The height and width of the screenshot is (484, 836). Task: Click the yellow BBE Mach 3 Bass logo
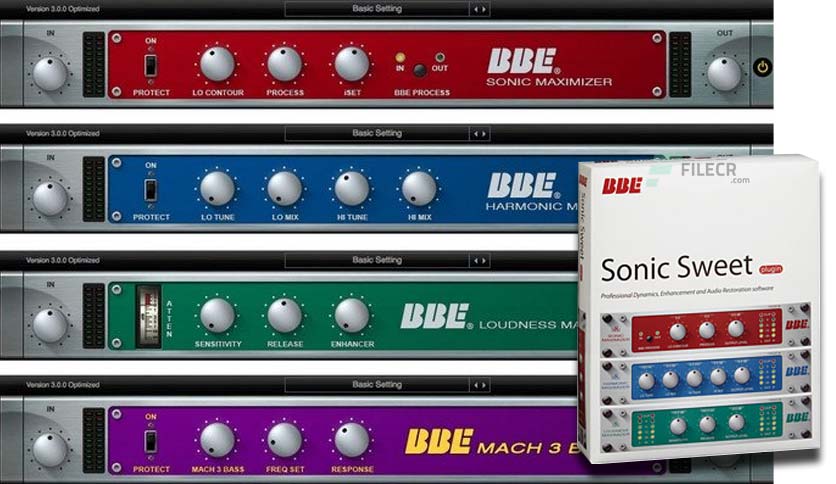[x=492, y=442]
